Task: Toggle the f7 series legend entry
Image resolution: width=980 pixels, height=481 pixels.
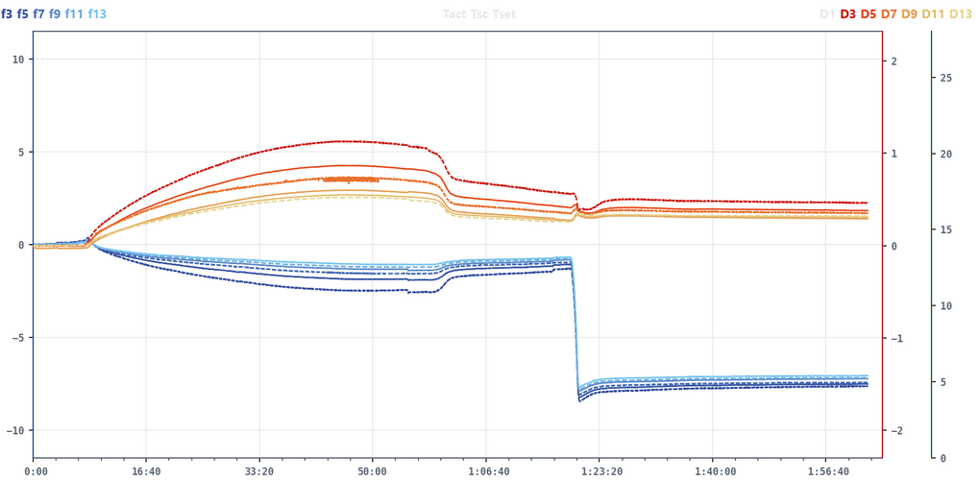Action: pos(38,13)
